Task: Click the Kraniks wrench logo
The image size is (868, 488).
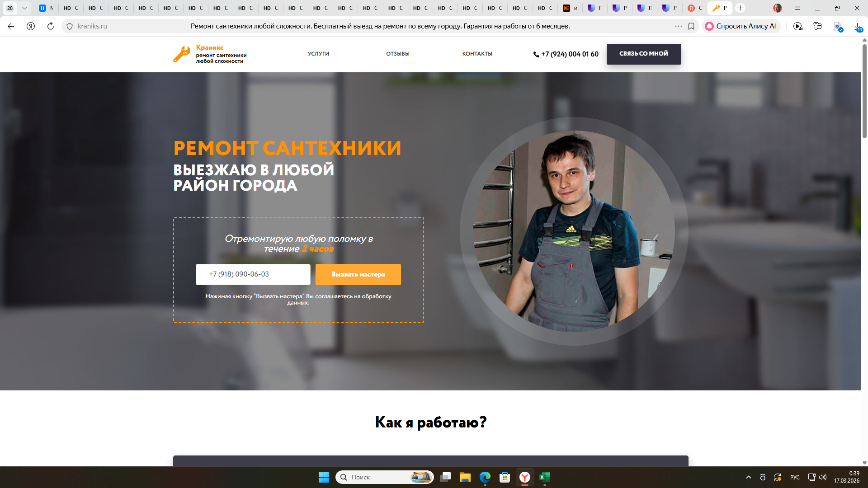Action: (182, 54)
